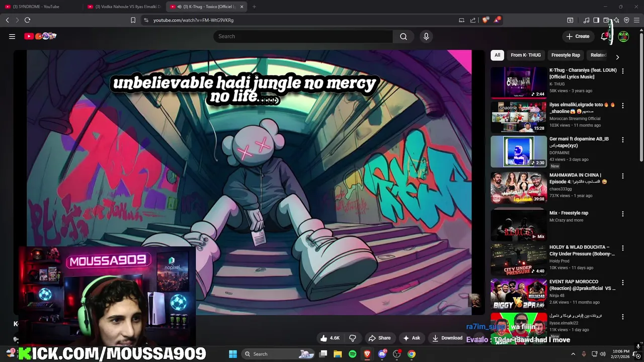
Task: Like the video with thumbs up
Action: click(x=330, y=338)
